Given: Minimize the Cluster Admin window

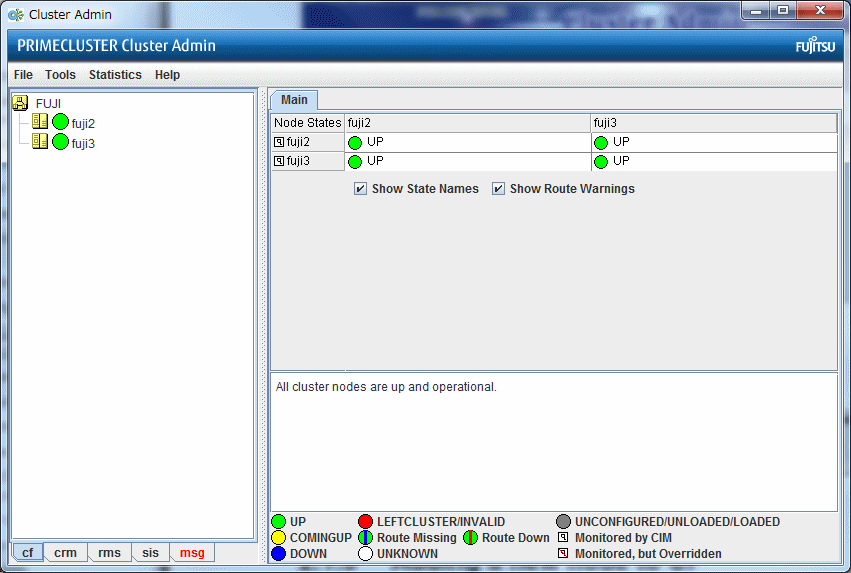Looking at the screenshot, I should point(756,10).
